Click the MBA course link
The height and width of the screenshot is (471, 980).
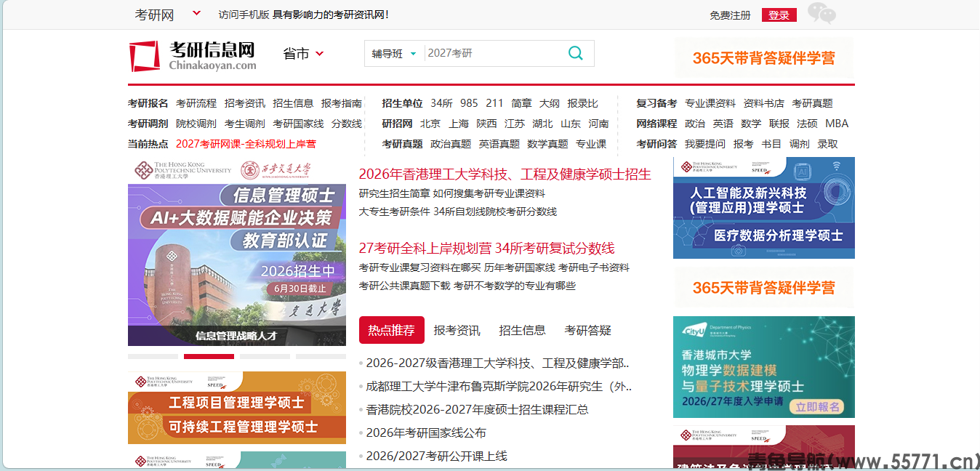[837, 124]
